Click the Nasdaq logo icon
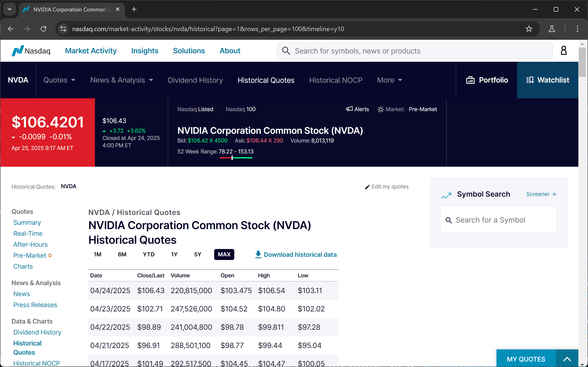Screen dimensions: 588x367 [18, 51]
